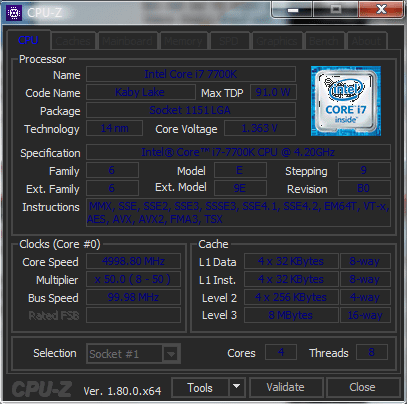
Task: Click the Cores count value 4
Action: [x=281, y=352]
